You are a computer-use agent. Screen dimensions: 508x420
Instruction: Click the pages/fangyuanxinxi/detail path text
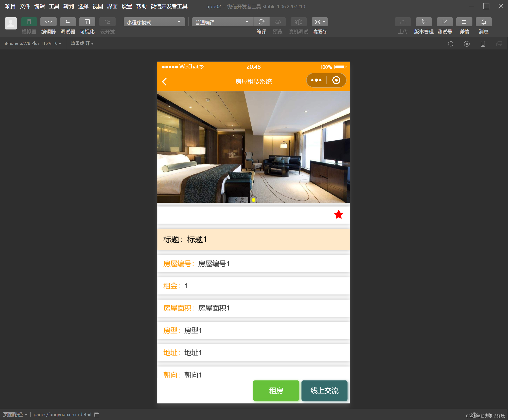(x=62, y=414)
